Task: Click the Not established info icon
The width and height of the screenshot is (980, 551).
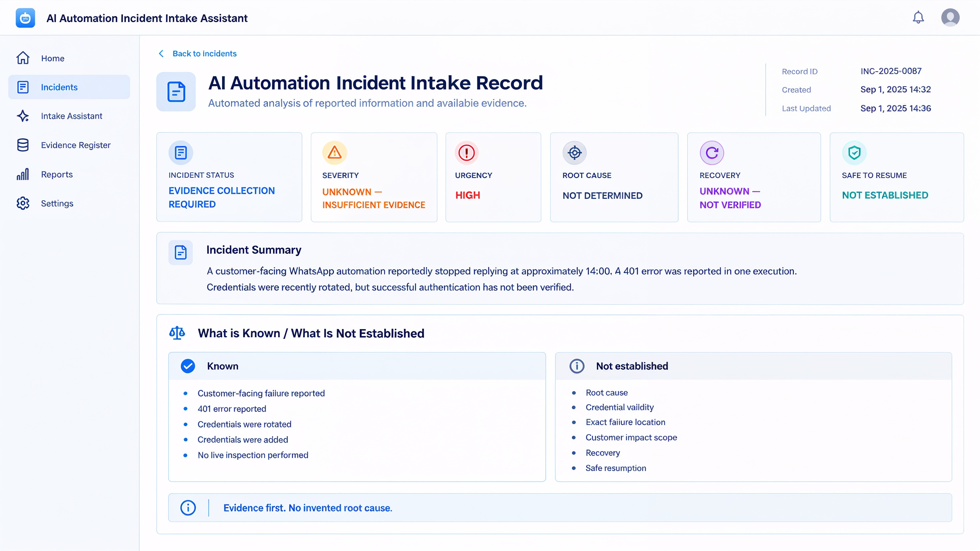Action: pyautogui.click(x=577, y=366)
